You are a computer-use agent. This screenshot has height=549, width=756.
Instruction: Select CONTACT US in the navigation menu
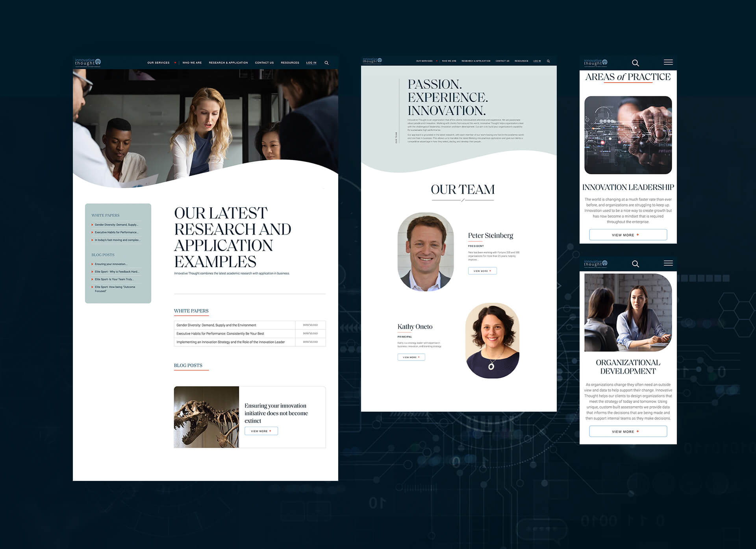coord(264,63)
